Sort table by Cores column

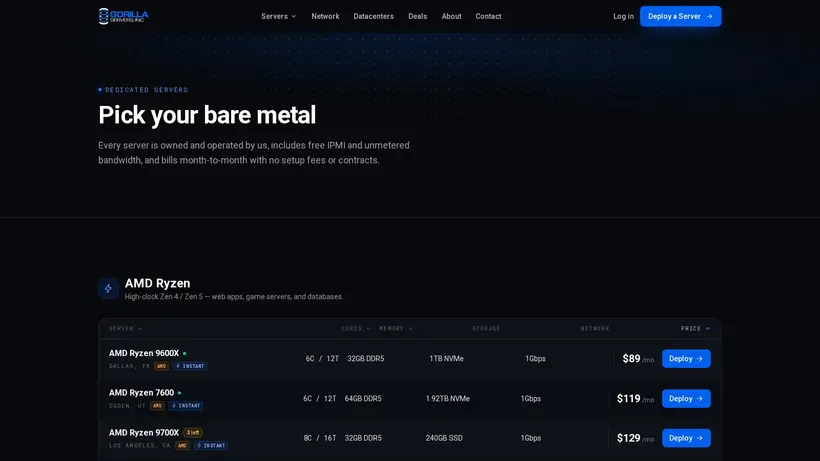click(x=356, y=329)
